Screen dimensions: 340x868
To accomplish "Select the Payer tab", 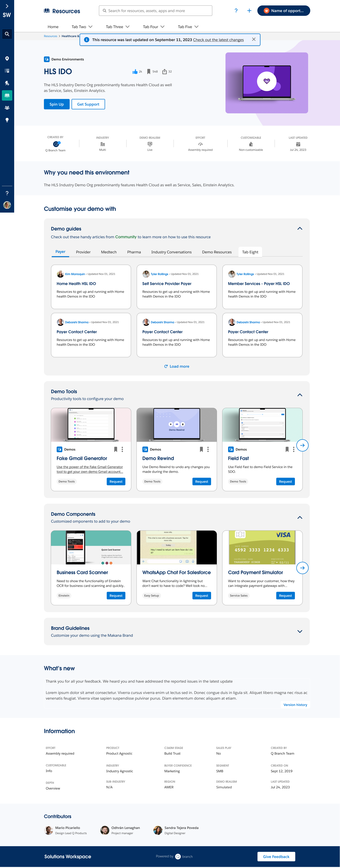I will coord(60,252).
